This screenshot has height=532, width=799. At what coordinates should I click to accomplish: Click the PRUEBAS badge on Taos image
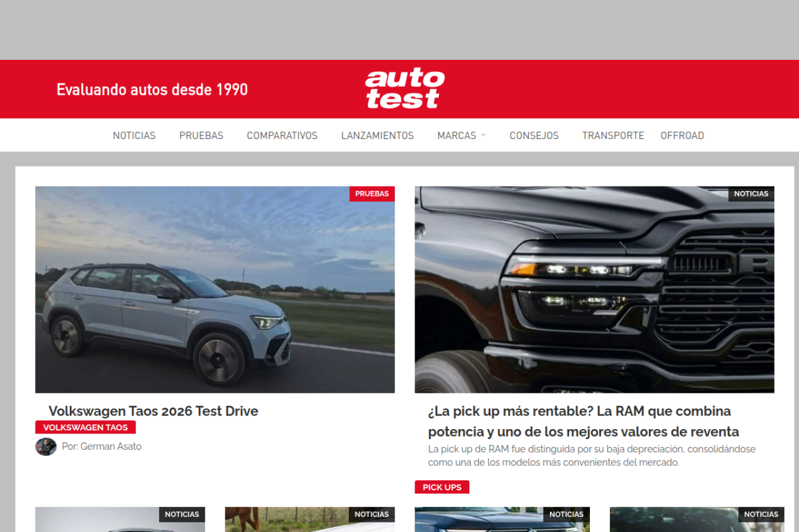372,194
